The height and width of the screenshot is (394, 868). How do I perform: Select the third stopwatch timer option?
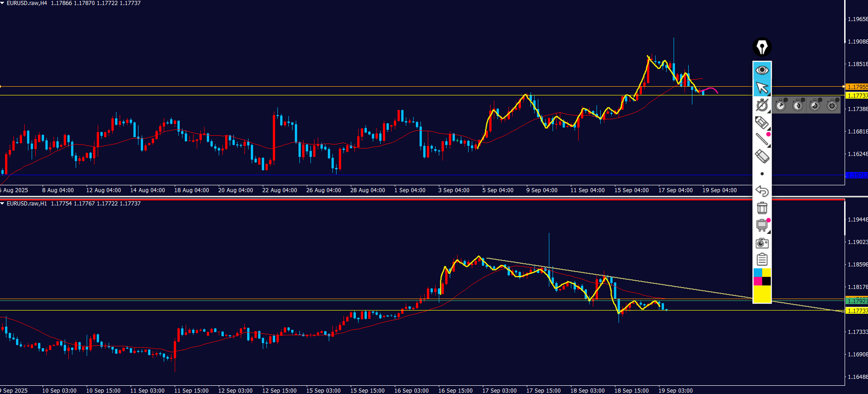point(815,105)
